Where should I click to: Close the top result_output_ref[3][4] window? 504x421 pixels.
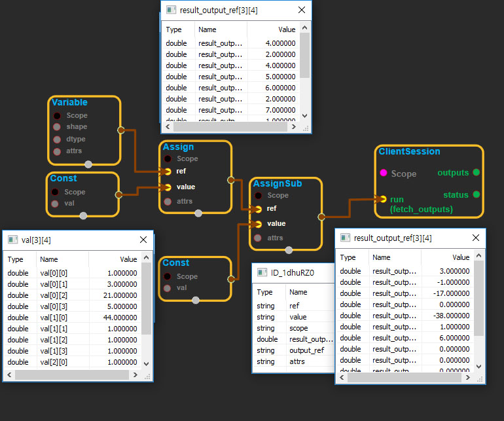[x=301, y=10]
